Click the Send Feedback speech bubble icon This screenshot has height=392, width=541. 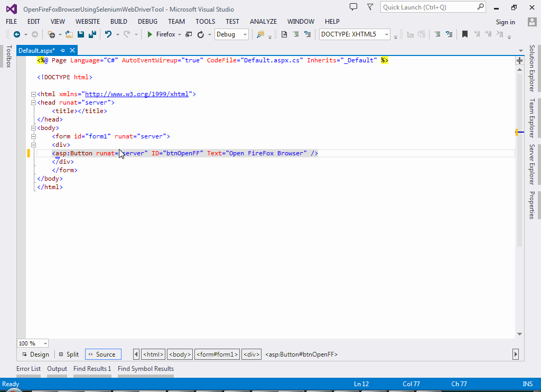353,7
